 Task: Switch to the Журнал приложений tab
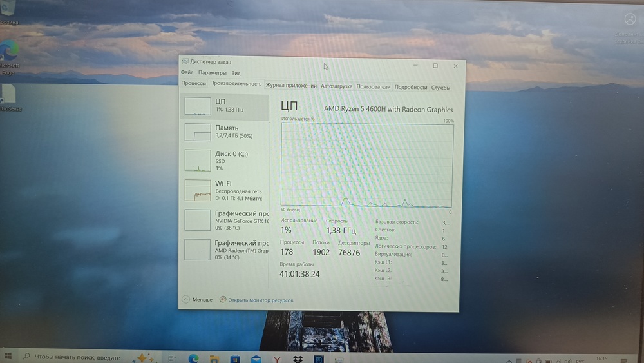[x=291, y=86]
